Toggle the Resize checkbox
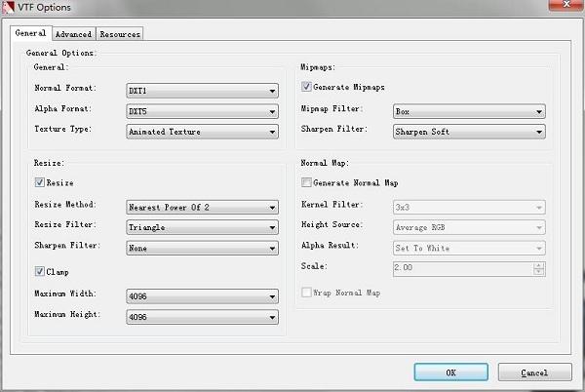 [x=39, y=182]
